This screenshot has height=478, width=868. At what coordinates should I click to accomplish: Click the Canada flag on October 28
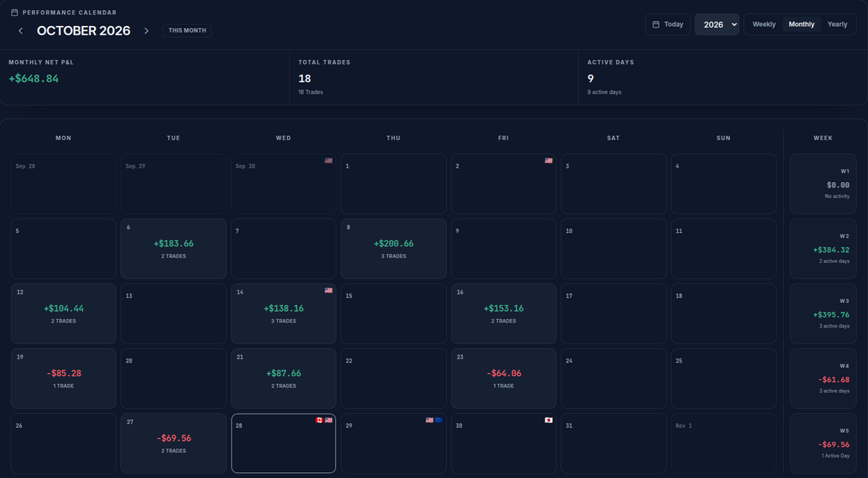pyautogui.click(x=319, y=420)
